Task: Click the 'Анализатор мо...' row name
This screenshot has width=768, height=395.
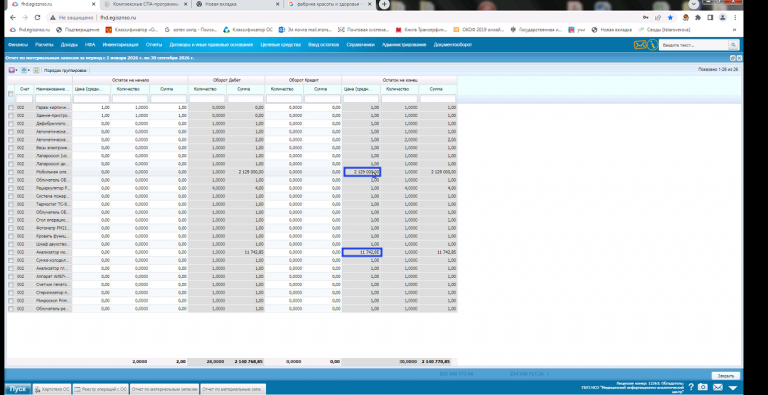Action: 53,252
